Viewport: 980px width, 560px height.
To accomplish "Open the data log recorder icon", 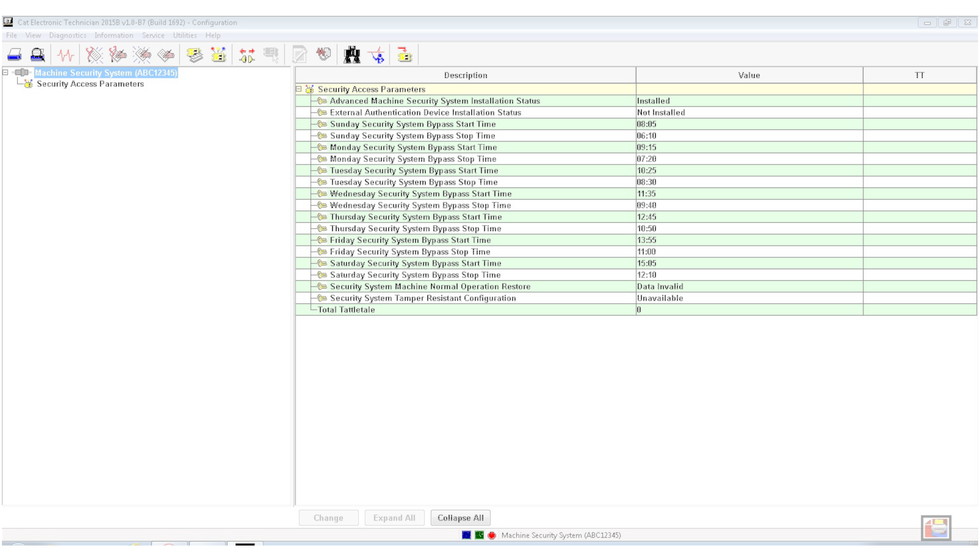I will [323, 54].
